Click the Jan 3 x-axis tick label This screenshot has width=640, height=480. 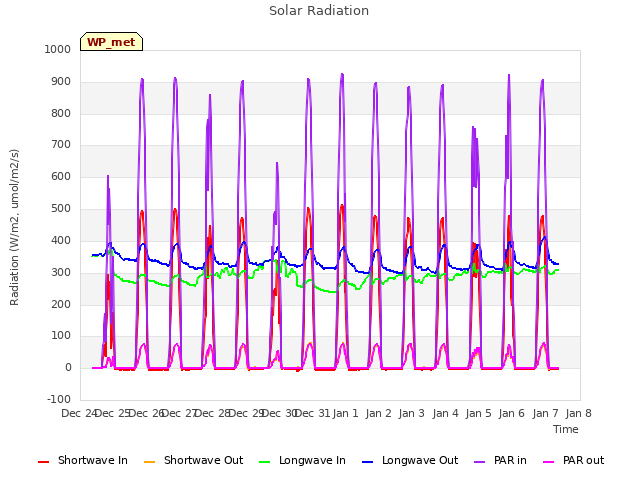(411, 413)
